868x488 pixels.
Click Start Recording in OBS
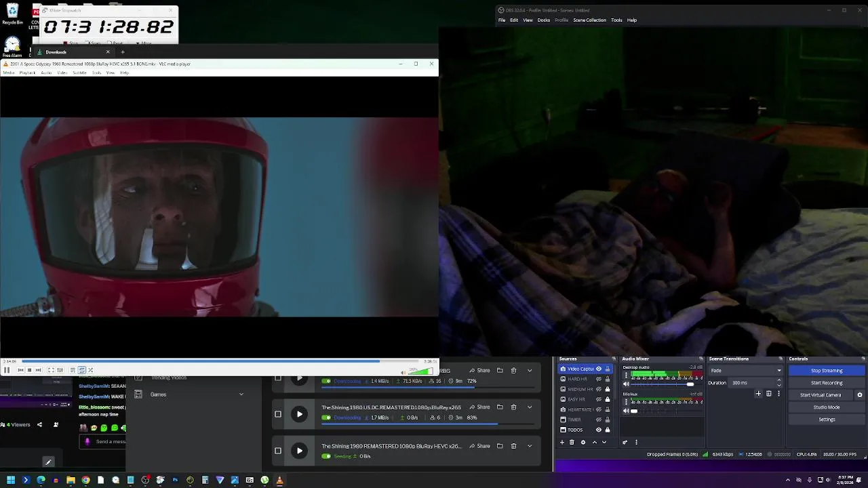[827, 383]
